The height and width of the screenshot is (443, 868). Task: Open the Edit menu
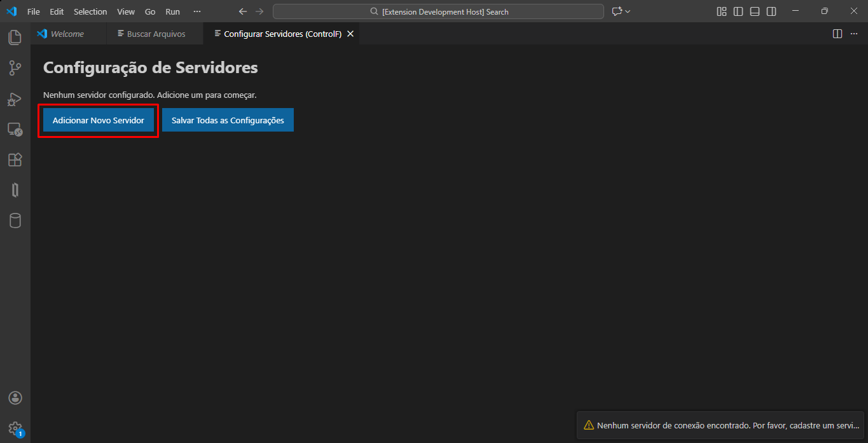(57, 11)
